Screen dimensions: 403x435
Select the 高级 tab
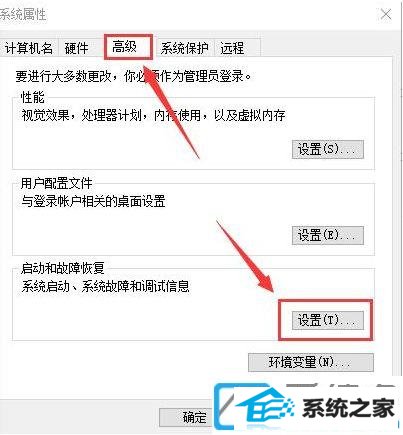125,47
